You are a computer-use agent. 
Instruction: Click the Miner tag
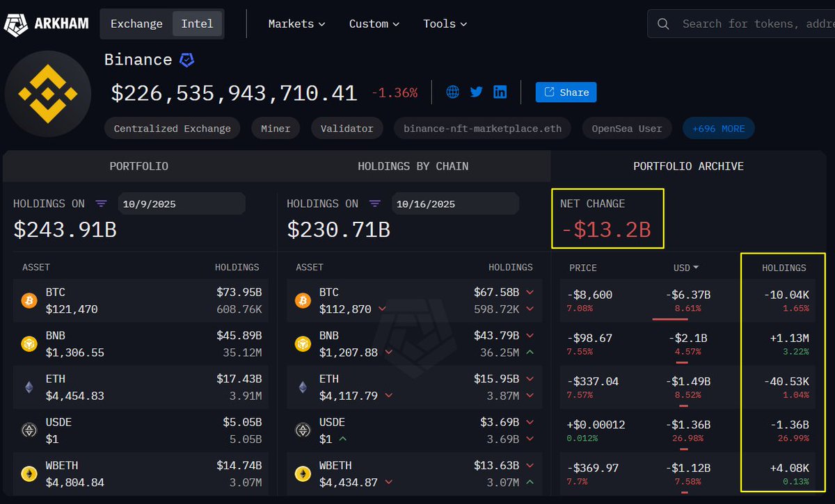pos(276,129)
